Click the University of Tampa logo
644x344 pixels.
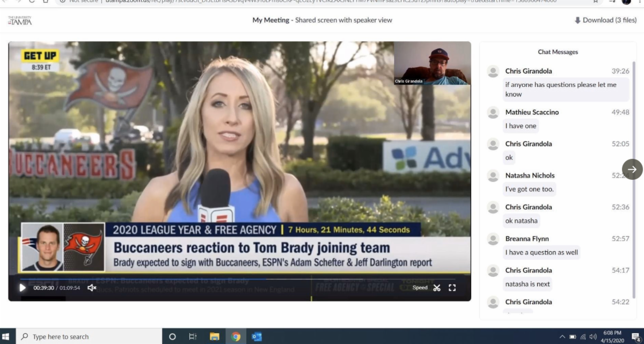point(20,20)
